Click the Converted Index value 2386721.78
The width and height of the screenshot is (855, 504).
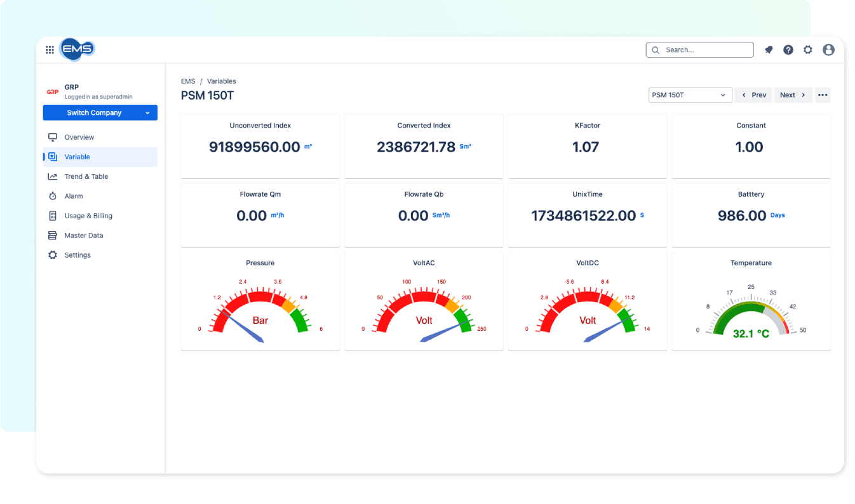pos(416,147)
